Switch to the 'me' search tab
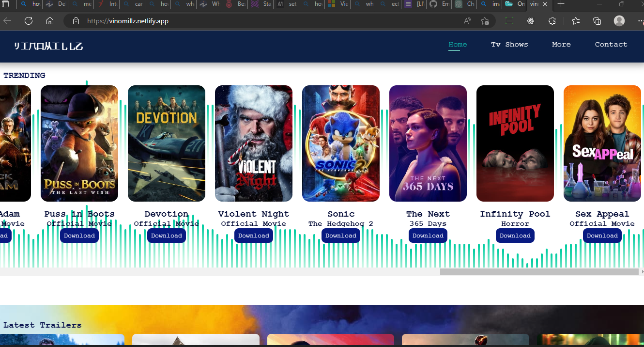 81,4
